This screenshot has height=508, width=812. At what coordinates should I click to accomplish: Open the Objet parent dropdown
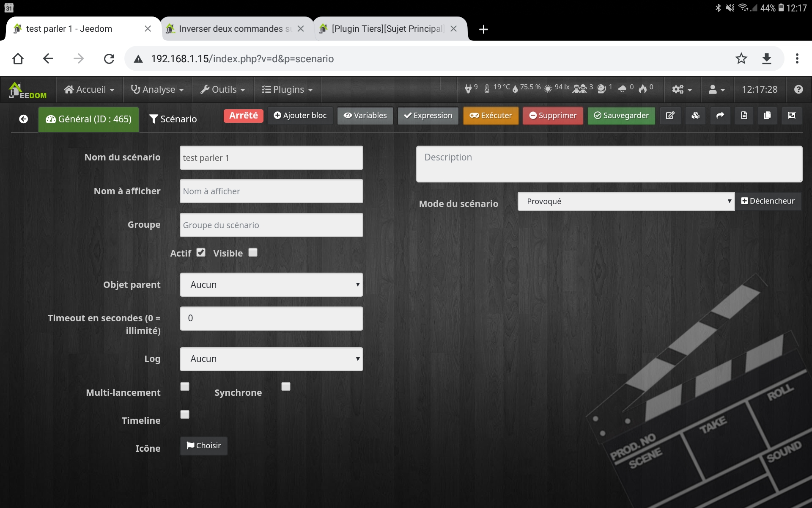272,284
